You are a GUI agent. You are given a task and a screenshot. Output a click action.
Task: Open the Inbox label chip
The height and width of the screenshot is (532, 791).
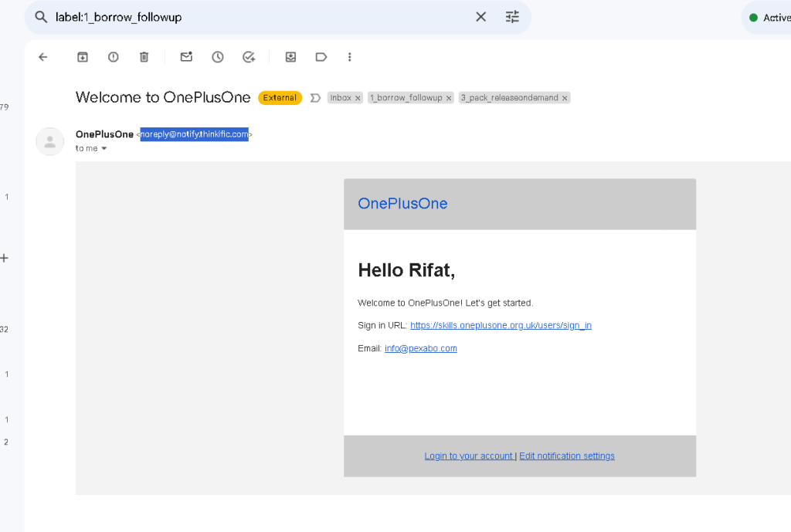(x=341, y=98)
